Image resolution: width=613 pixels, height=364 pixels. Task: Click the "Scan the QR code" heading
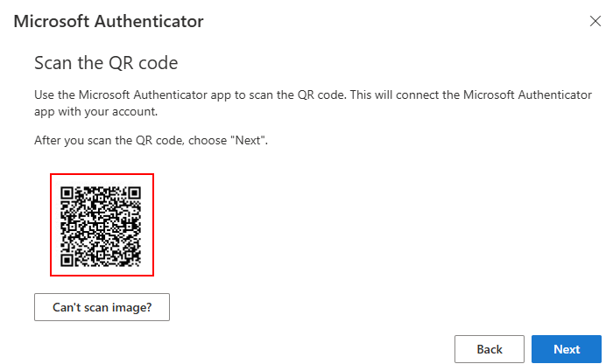pos(106,63)
